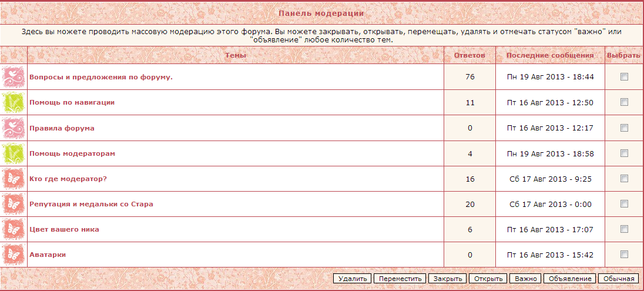The height and width of the screenshot is (291, 644).
Task: Click the pink icon beside "Правила форума"
Action: [x=14, y=128]
